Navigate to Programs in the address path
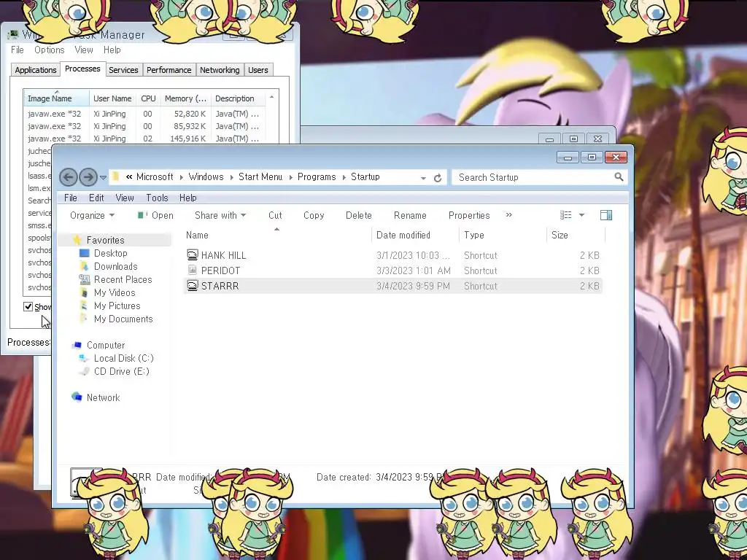Screen dimensions: 747x560 tap(317, 176)
